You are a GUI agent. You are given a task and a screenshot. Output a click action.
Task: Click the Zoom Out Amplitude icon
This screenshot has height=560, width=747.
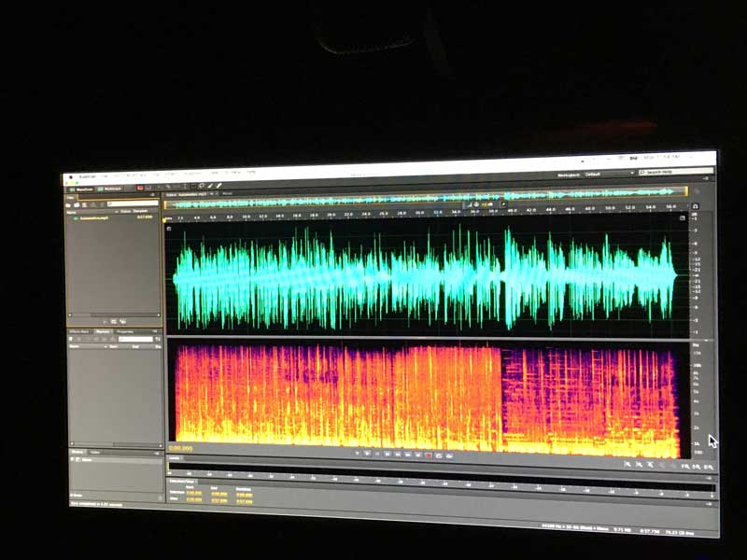click(x=639, y=465)
